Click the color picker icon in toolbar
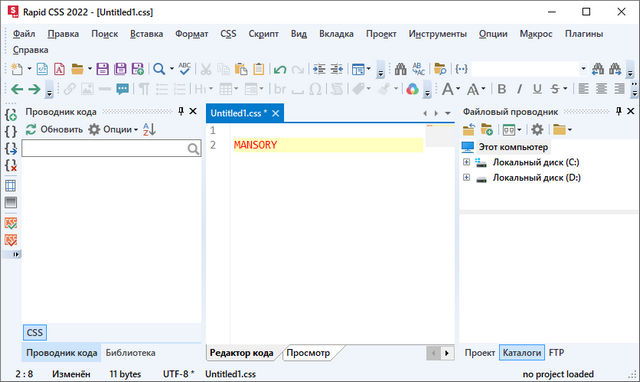This screenshot has height=382, width=640. coord(412,89)
